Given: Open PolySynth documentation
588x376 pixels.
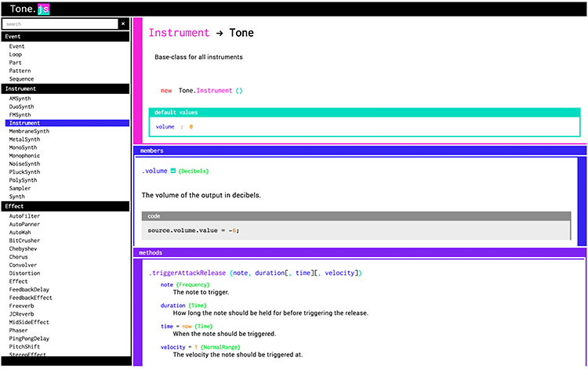Looking at the screenshot, I should 23,180.
